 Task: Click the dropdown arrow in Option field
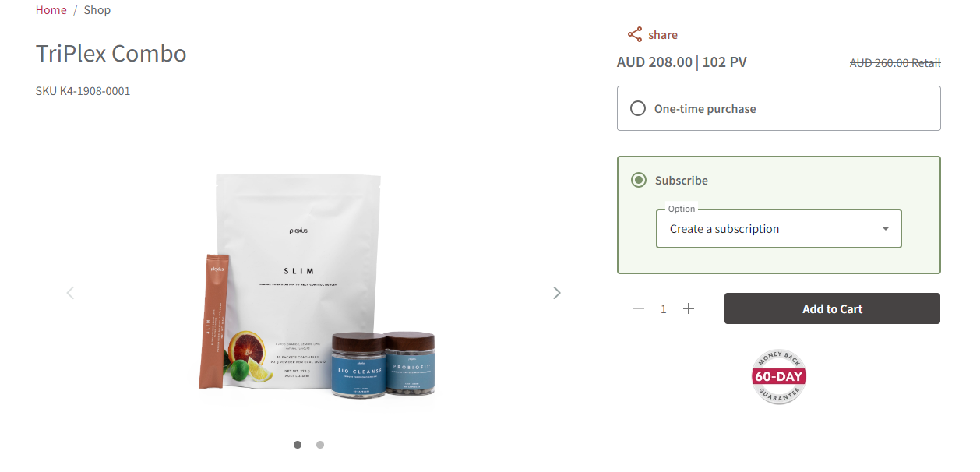[x=886, y=228]
